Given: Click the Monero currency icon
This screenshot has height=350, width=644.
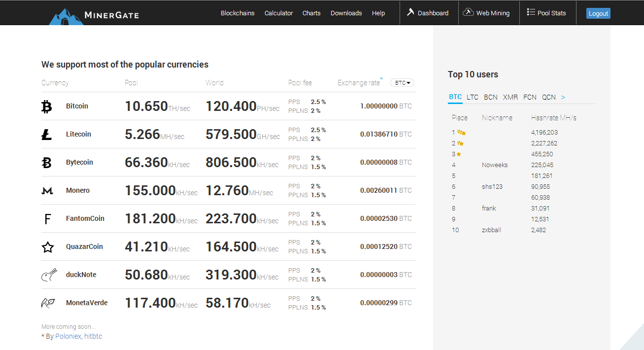Looking at the screenshot, I should [47, 190].
